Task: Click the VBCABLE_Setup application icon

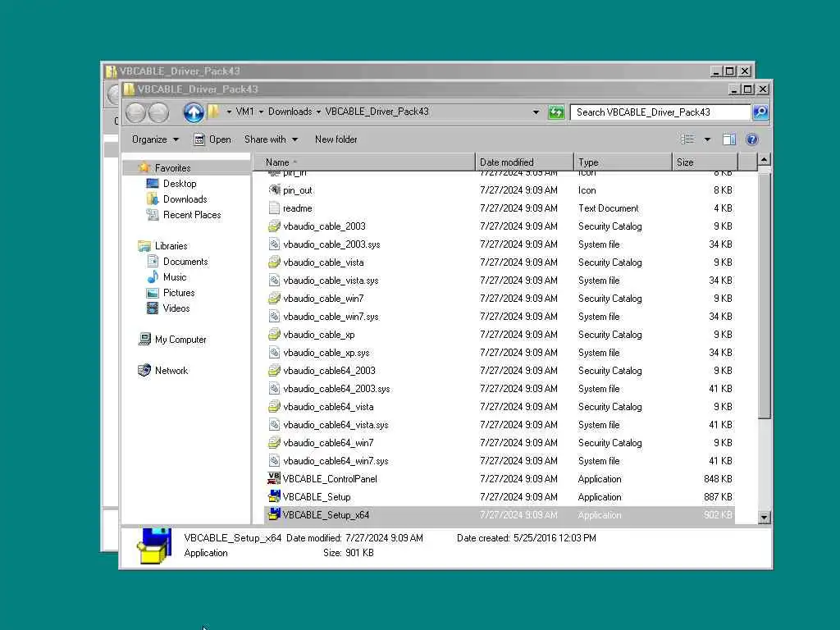Action: 274,496
